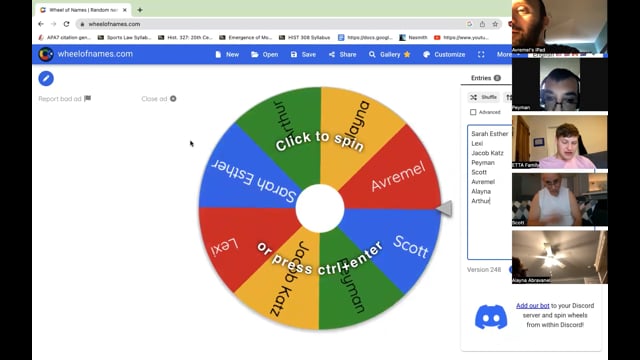Sort entries with the sort button
This screenshot has height=360, width=640.
(x=508, y=97)
